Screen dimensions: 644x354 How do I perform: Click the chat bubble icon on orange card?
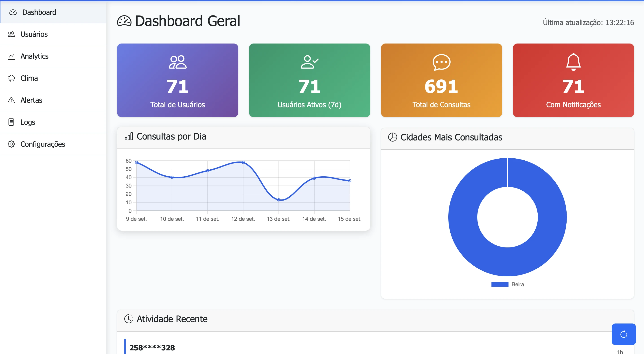[441, 62]
